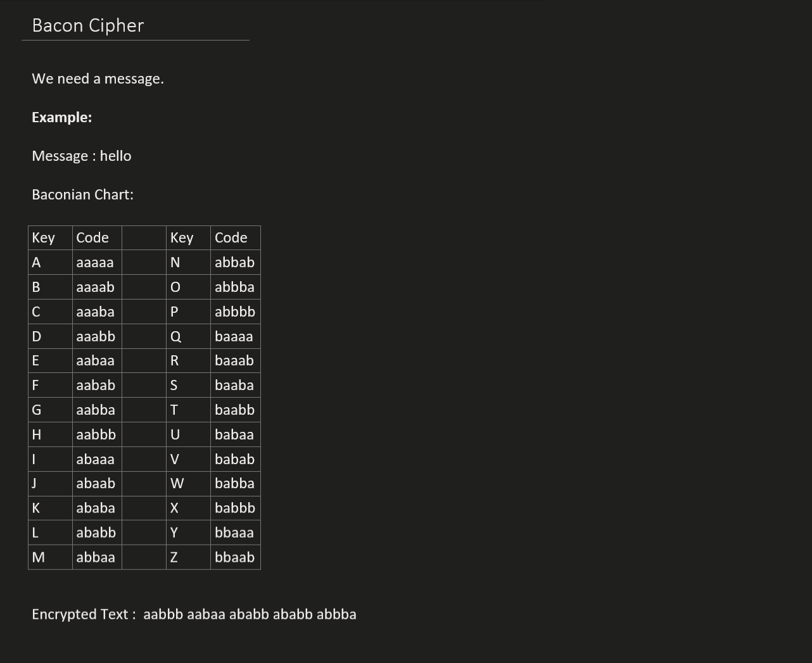Select table cell with code 'abbba'

pyautogui.click(x=236, y=287)
